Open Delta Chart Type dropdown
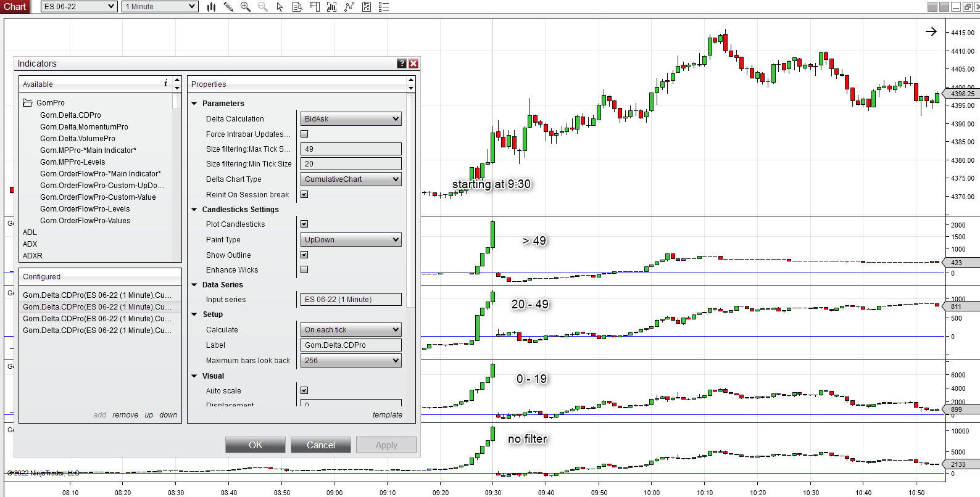Image resolution: width=980 pixels, height=497 pixels. [351, 179]
